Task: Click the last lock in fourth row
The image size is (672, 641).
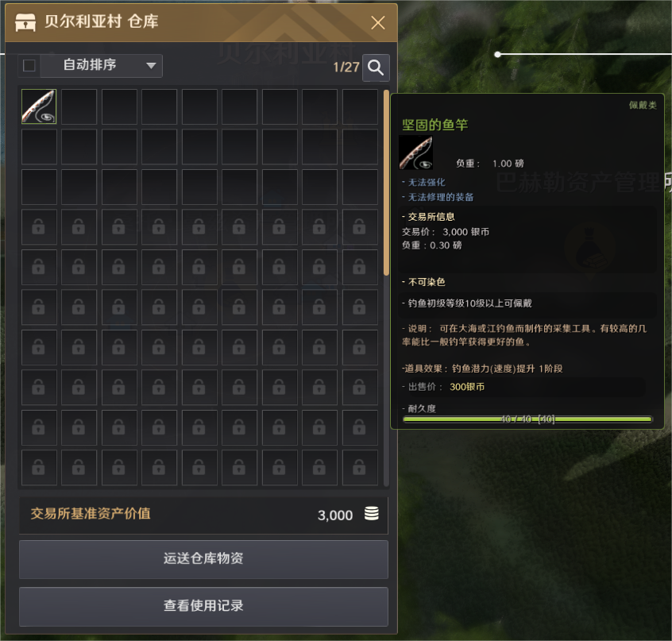Action: click(x=360, y=226)
